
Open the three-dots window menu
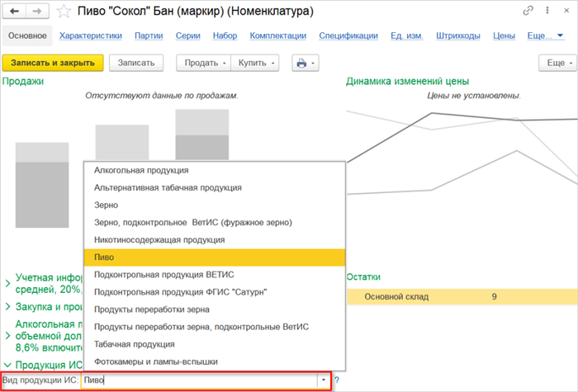[x=547, y=11]
